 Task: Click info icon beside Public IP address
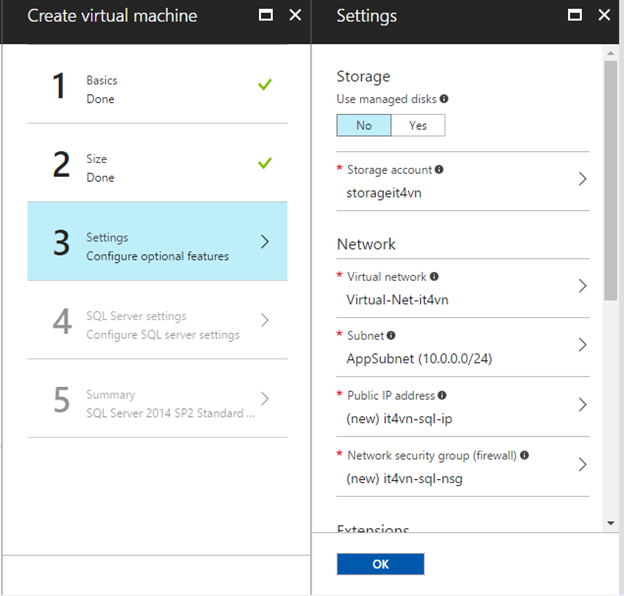click(443, 396)
